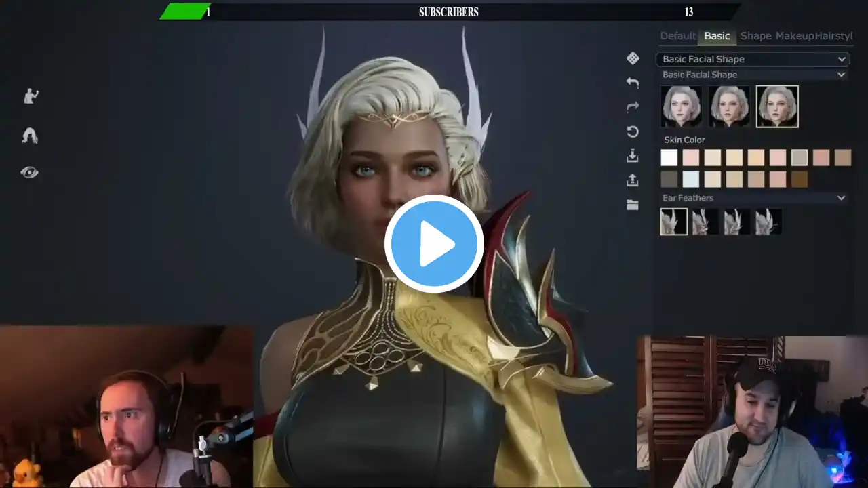Screen dimensions: 868x488
Task: Choose the white skin color swatch
Action: (669, 158)
